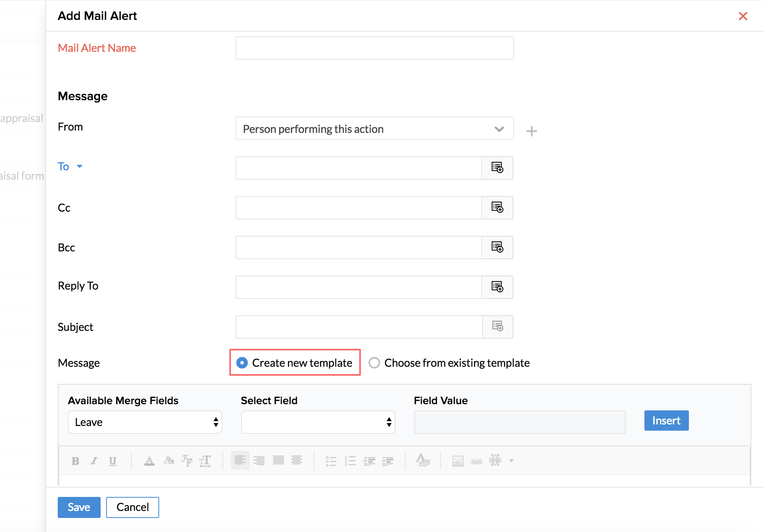Insert merge fields into the Subject line
This screenshot has width=763, height=532.
tap(497, 327)
